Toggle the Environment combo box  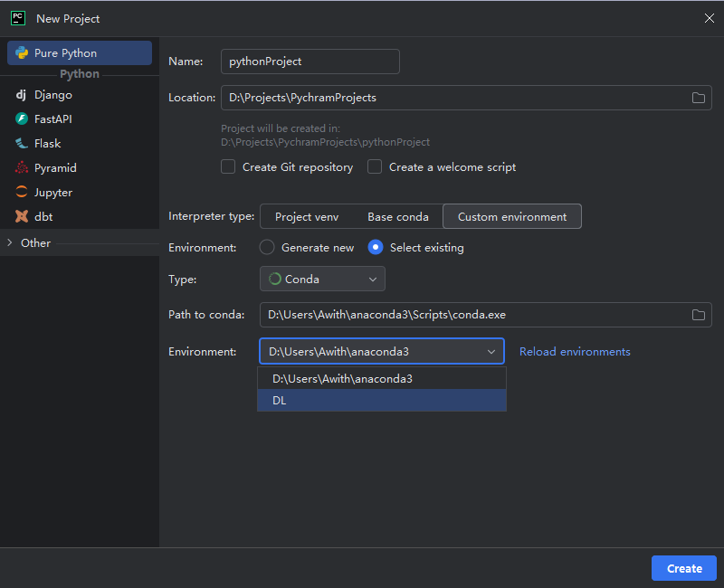(x=382, y=352)
